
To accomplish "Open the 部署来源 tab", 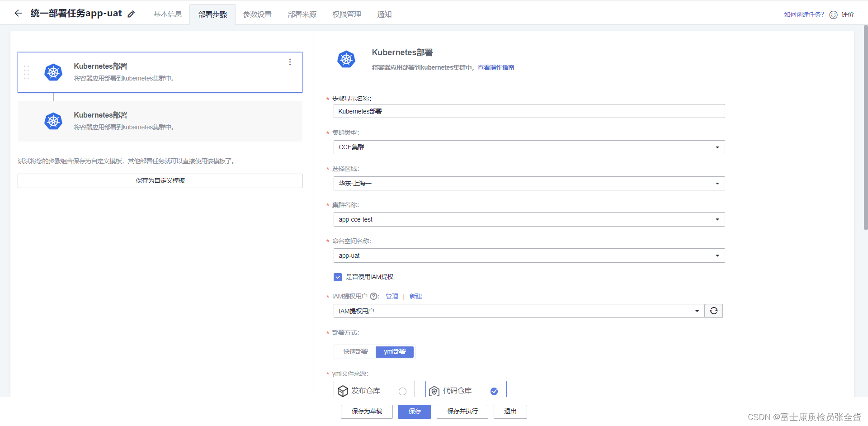I will pos(302,14).
